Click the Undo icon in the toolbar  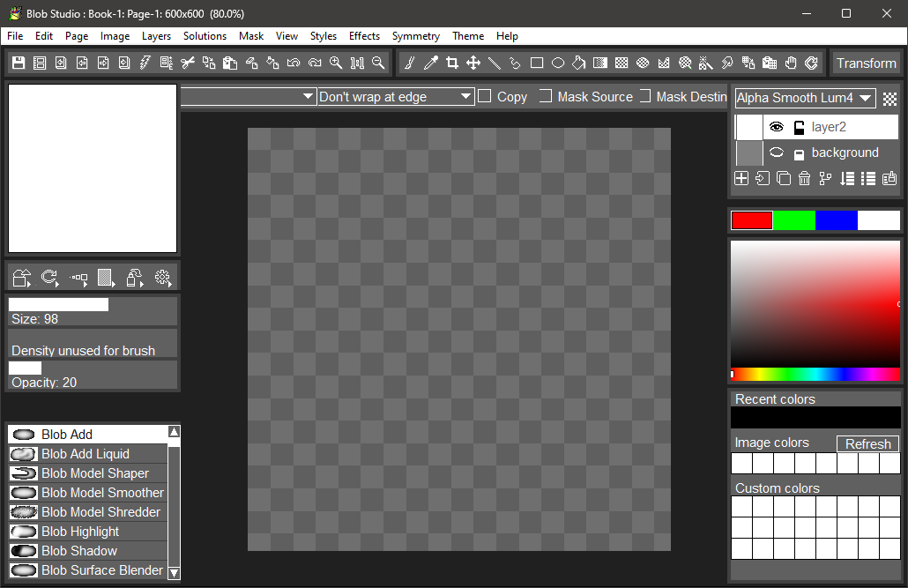(294, 63)
